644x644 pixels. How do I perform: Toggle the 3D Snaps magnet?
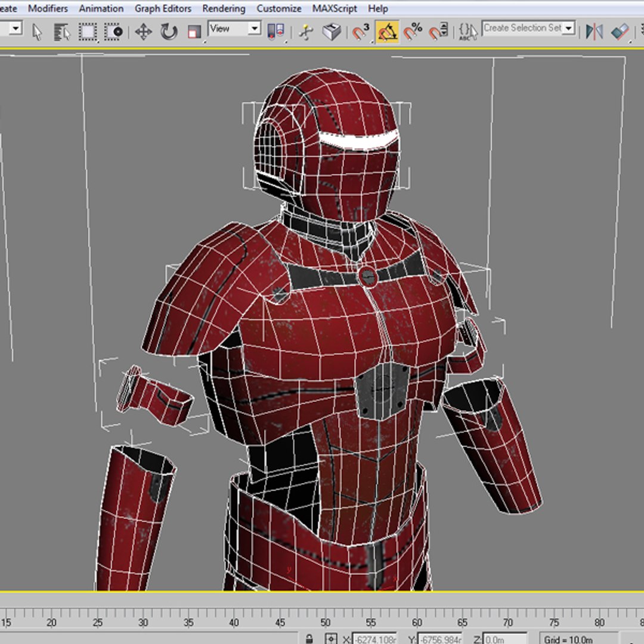[361, 32]
